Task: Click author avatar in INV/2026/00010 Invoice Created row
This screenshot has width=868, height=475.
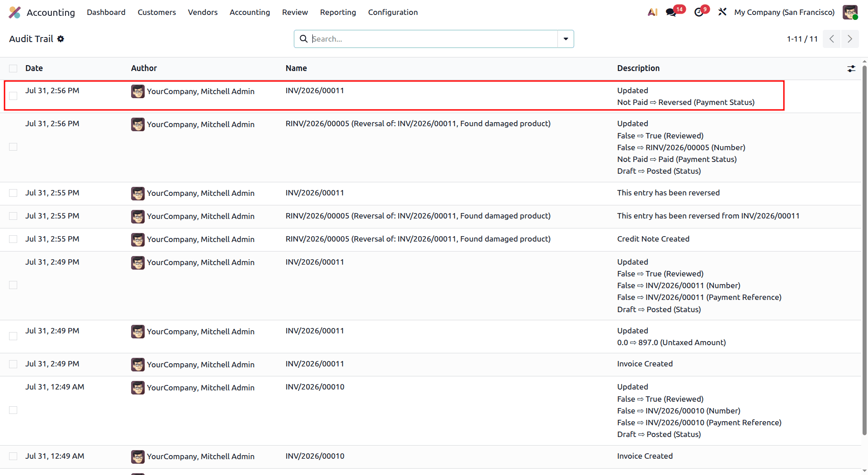Action: pyautogui.click(x=138, y=457)
